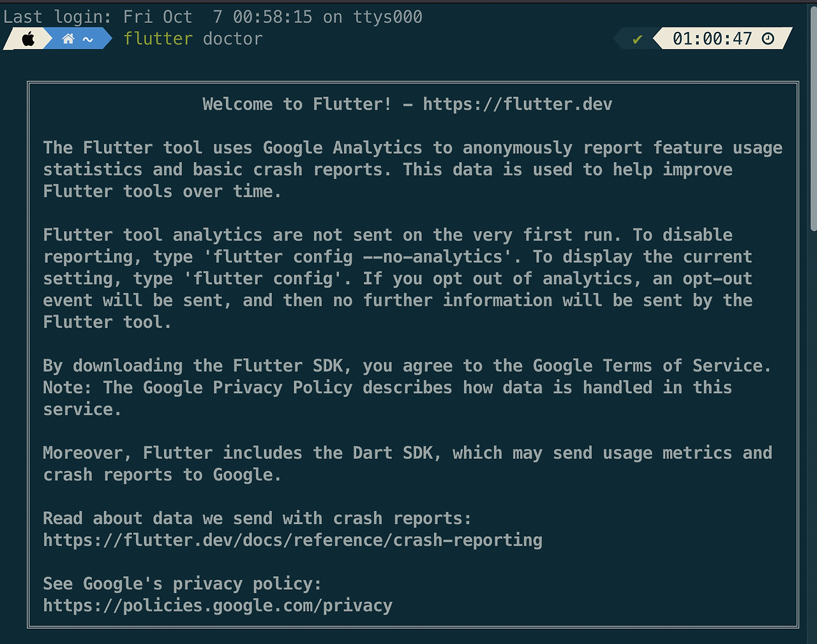
Task: Click the 'Google Analytics' text in the first paragraph
Action: click(342, 147)
